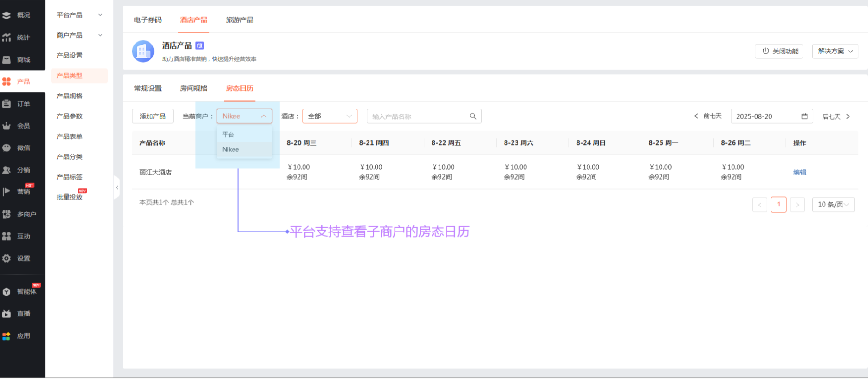Collapse the 当前商户 Nikee dropdown
Image resolution: width=868 pixels, height=380 pixels.
[244, 116]
